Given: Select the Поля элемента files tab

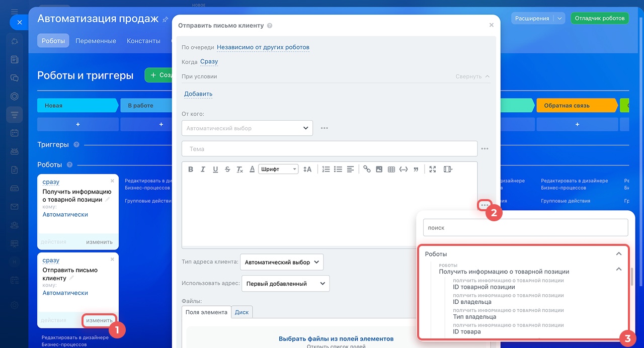Looking at the screenshot, I should coord(206,312).
